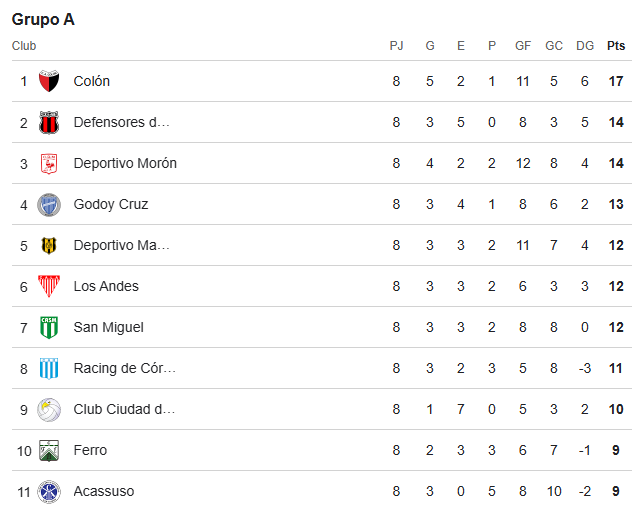The width and height of the screenshot is (644, 511).
Task: Open the Colón team name link
Action: [x=92, y=81]
